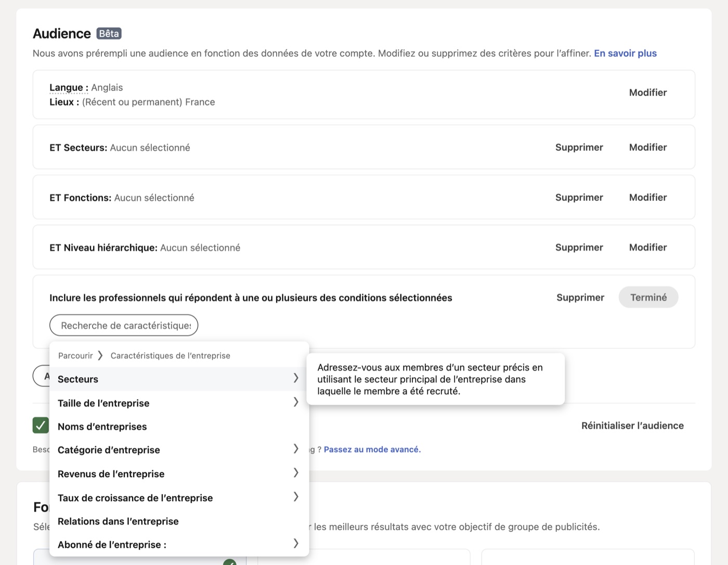Select 'Relations dans l'entreprise' menu entry

179,521
